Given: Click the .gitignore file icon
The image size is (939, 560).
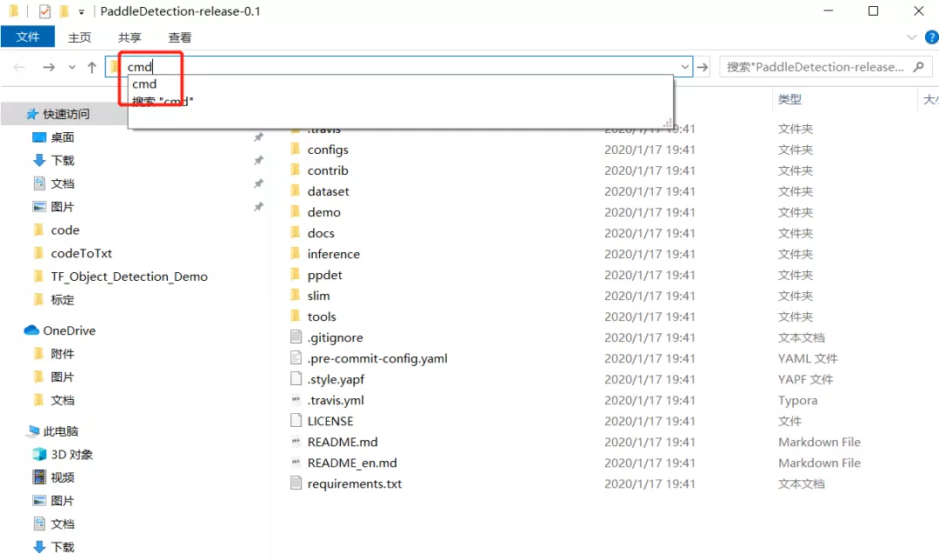Looking at the screenshot, I should click(x=296, y=337).
